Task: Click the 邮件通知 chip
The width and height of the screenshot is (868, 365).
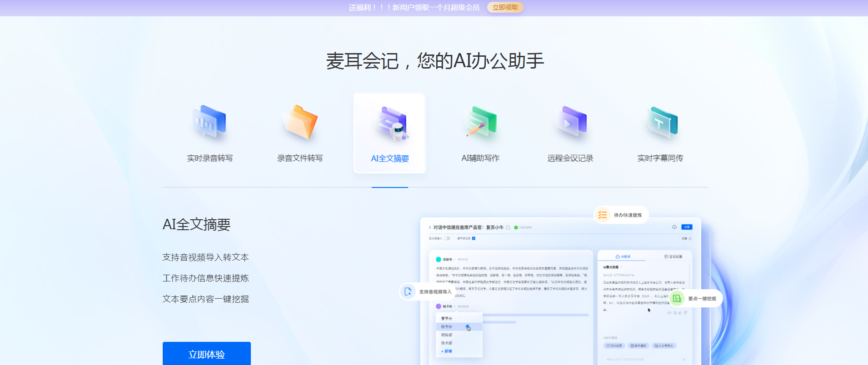Action: pyautogui.click(x=638, y=346)
